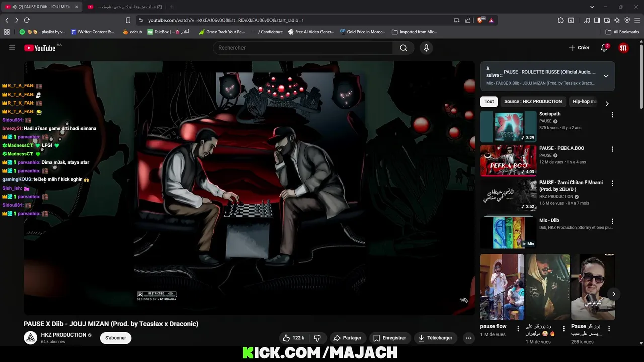Show next Shorts with right arrow

point(613,294)
